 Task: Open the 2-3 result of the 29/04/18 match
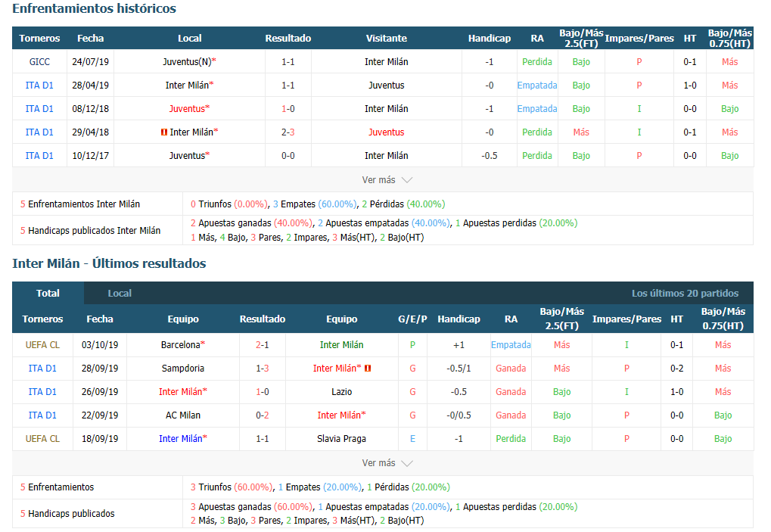point(288,132)
